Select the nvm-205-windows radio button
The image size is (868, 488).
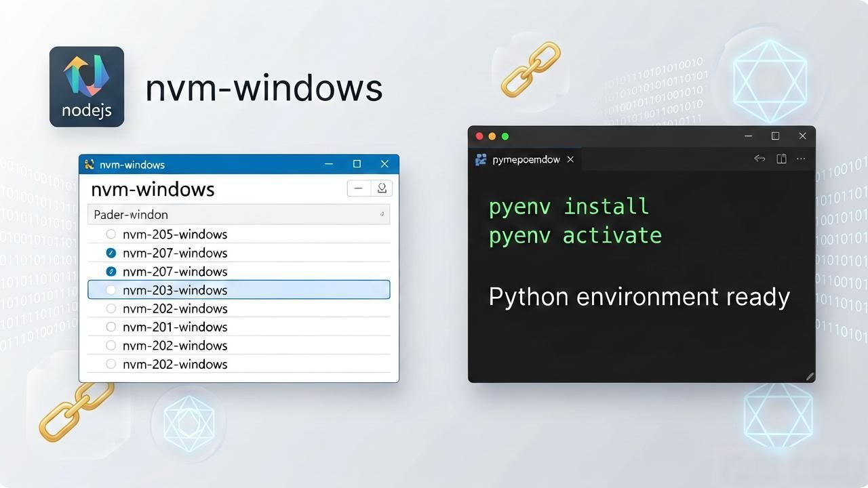pyautogui.click(x=111, y=235)
